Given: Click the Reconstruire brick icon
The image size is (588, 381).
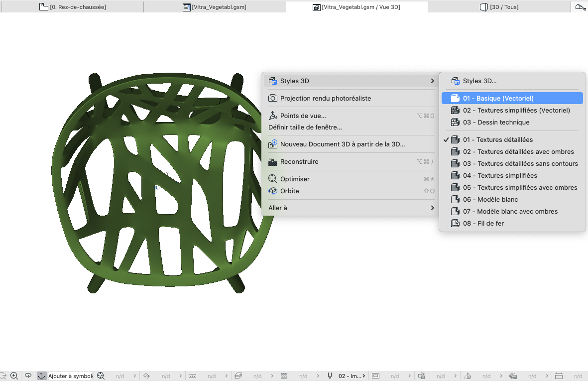Looking at the screenshot, I should click(x=273, y=162).
